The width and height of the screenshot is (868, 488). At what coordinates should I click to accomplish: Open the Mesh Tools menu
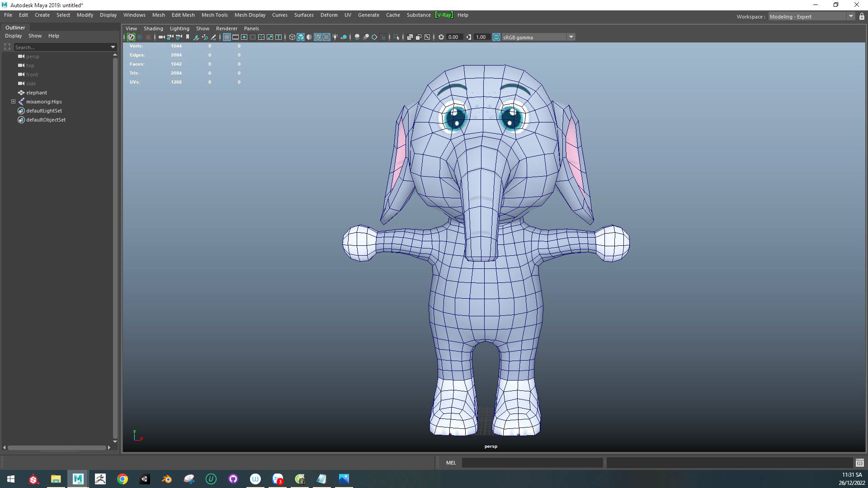[x=214, y=15]
